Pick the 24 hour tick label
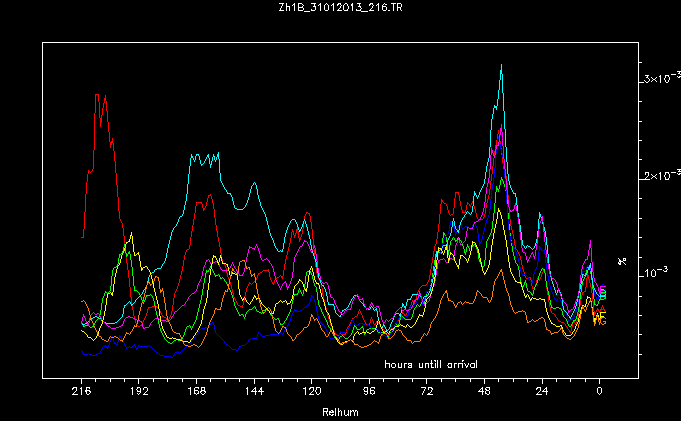Viewport: 681px width, 421px height. click(x=542, y=394)
